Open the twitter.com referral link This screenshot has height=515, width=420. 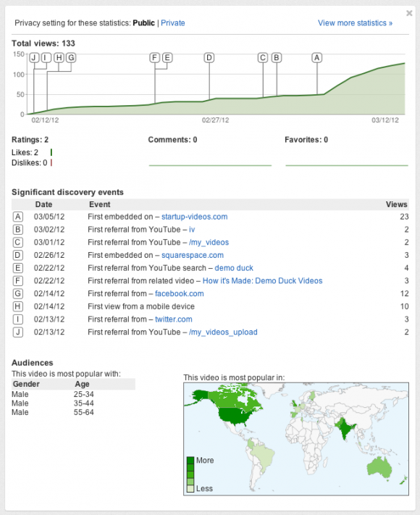pos(173,319)
